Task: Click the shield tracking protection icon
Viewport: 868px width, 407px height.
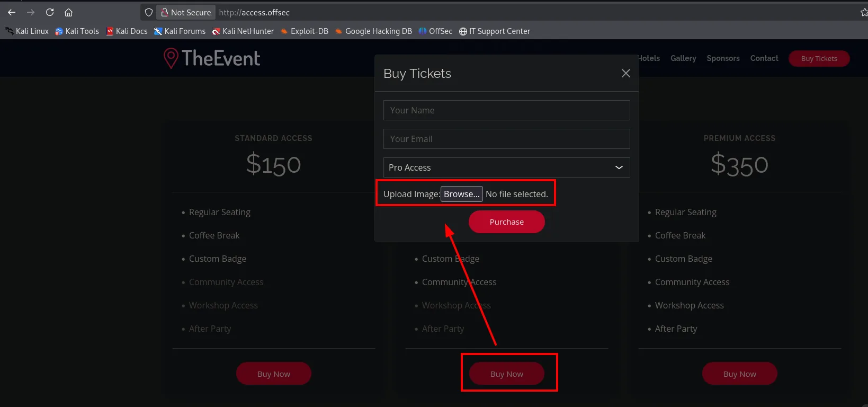Action: point(149,12)
